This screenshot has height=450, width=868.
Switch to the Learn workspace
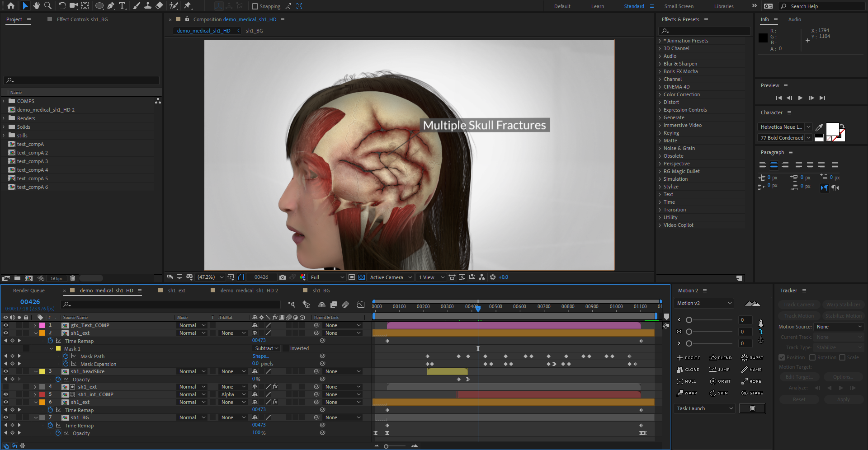point(597,6)
